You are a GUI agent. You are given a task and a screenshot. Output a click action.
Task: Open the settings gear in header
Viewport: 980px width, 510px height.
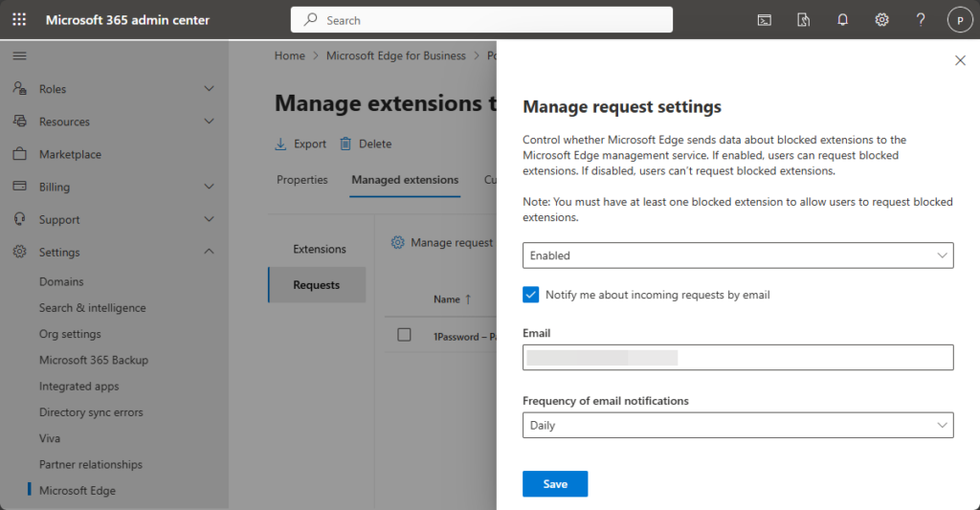881,20
